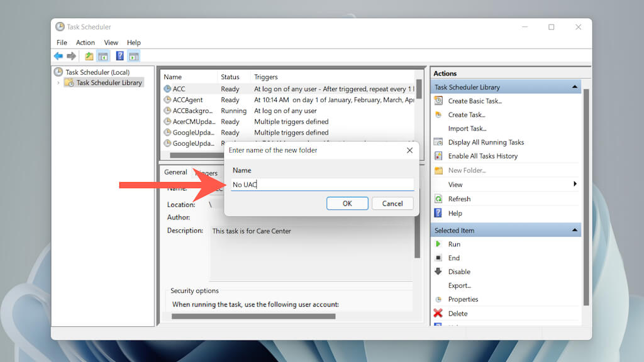Click the red Delete X icon

point(438,313)
